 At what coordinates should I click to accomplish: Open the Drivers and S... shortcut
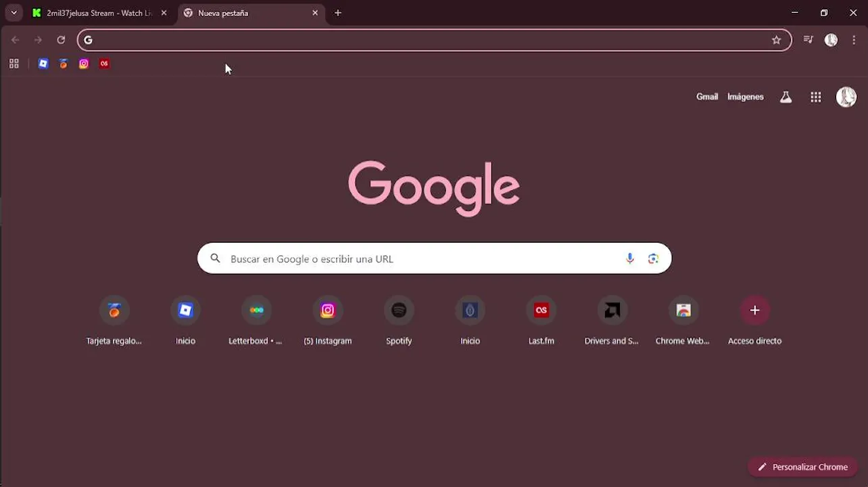[x=612, y=322]
